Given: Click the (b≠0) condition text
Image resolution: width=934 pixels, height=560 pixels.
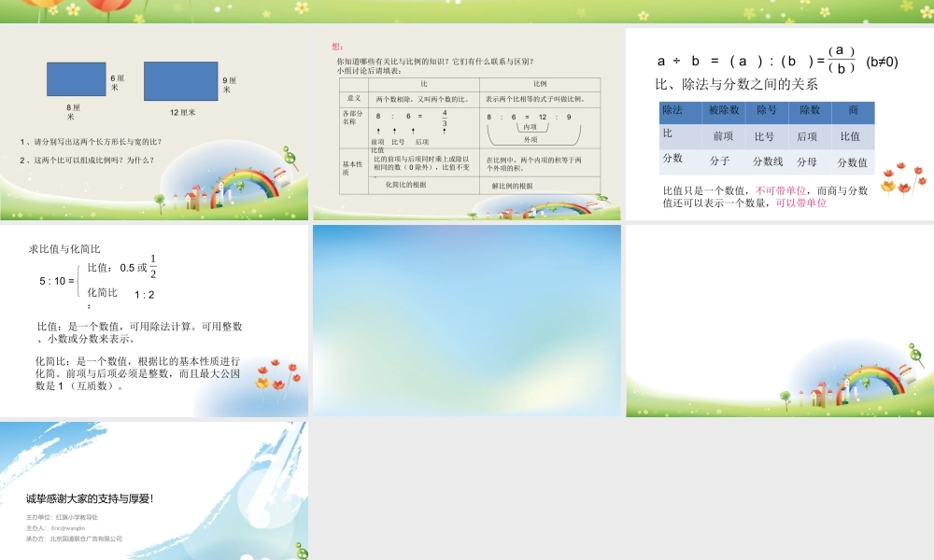Looking at the screenshot, I should 883,62.
